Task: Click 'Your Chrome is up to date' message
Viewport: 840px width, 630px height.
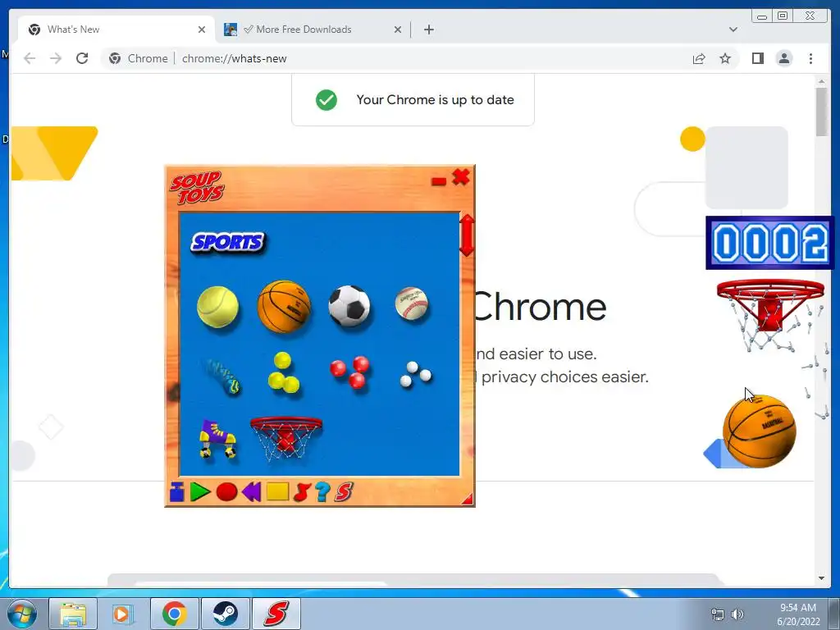Action: [435, 99]
